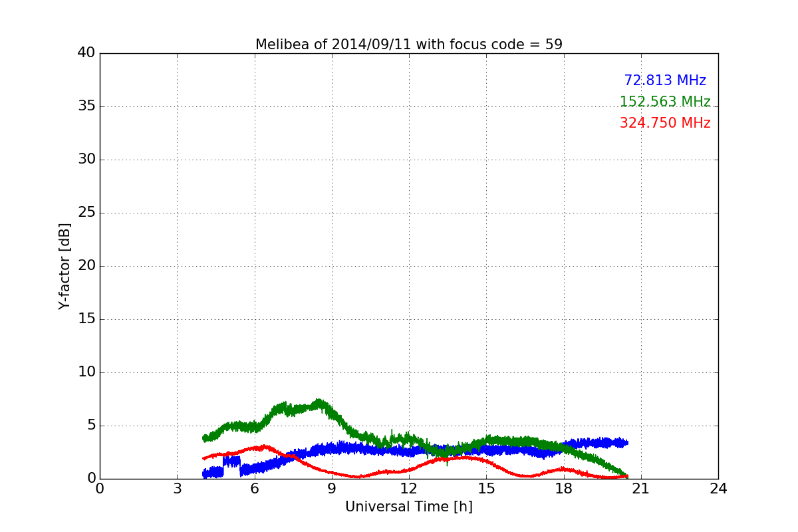Click x-axis tick label 21
The image size is (798, 532).
click(x=641, y=489)
